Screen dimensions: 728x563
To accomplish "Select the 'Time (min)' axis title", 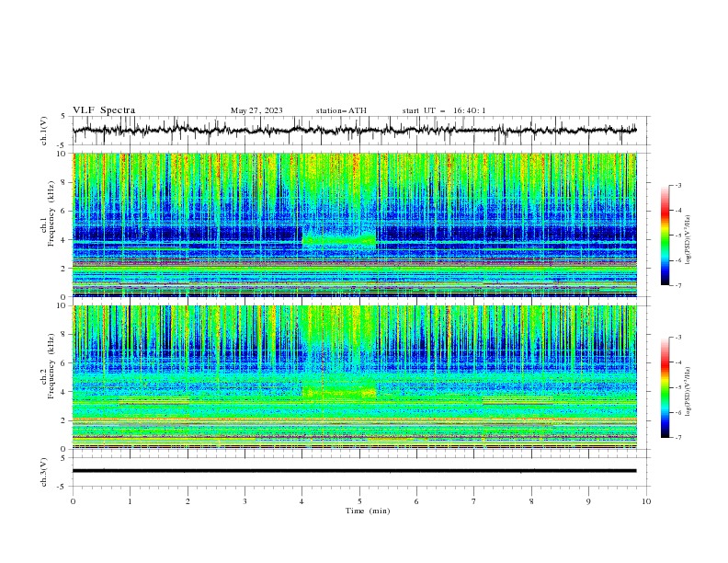I will pyautogui.click(x=368, y=511).
